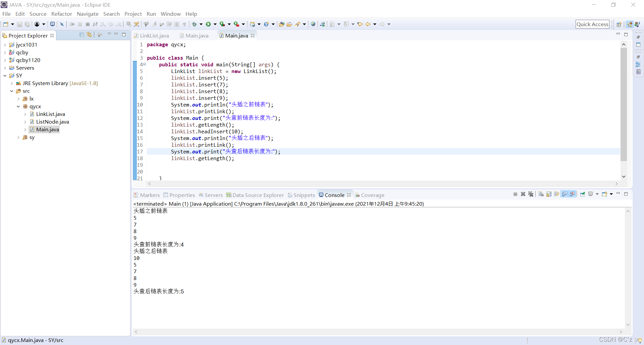Screen dimensions: 644x345
Task: Toggle show console on standard out
Action: pos(565,194)
